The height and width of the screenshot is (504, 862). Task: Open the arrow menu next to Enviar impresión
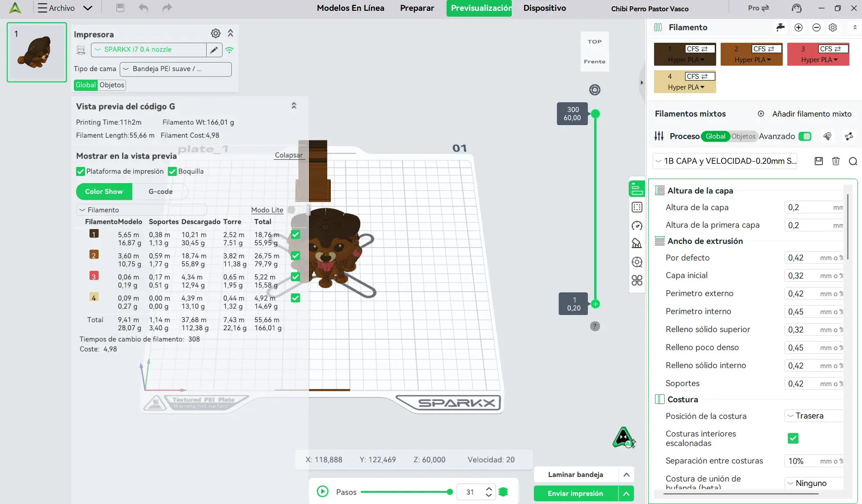626,494
